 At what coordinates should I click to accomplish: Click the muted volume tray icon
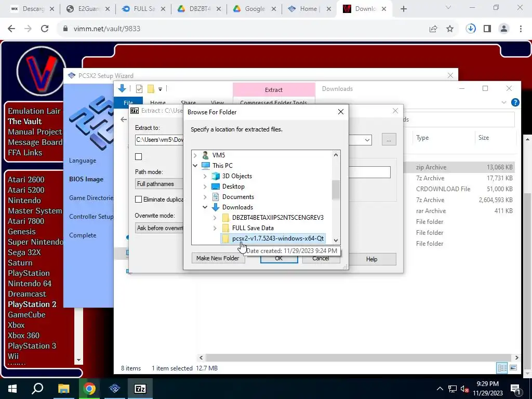click(465, 389)
